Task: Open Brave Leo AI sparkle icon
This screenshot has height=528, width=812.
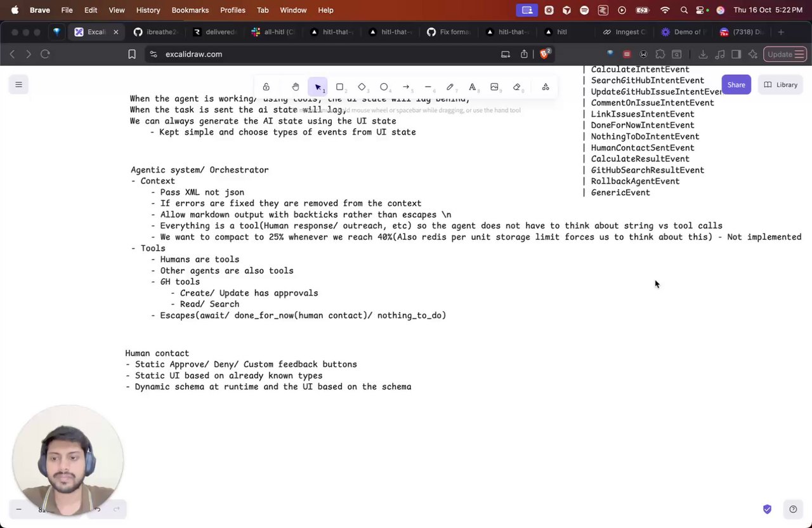Action: click(x=753, y=54)
